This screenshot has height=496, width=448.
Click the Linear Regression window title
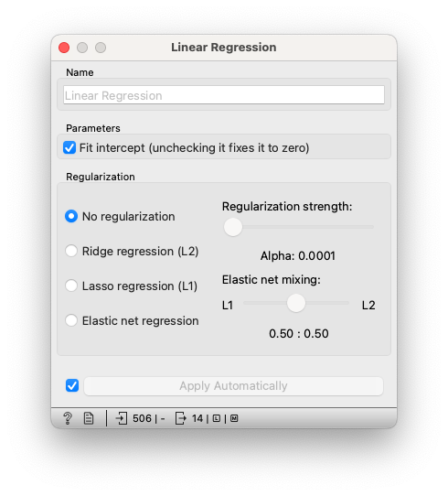(224, 48)
